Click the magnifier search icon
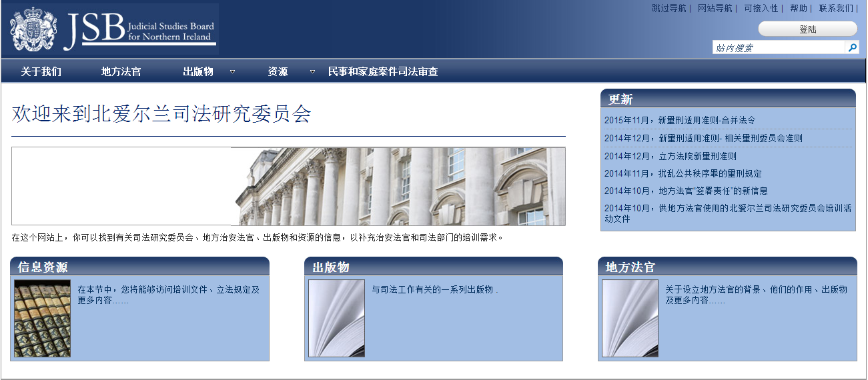868x380 pixels. (852, 48)
